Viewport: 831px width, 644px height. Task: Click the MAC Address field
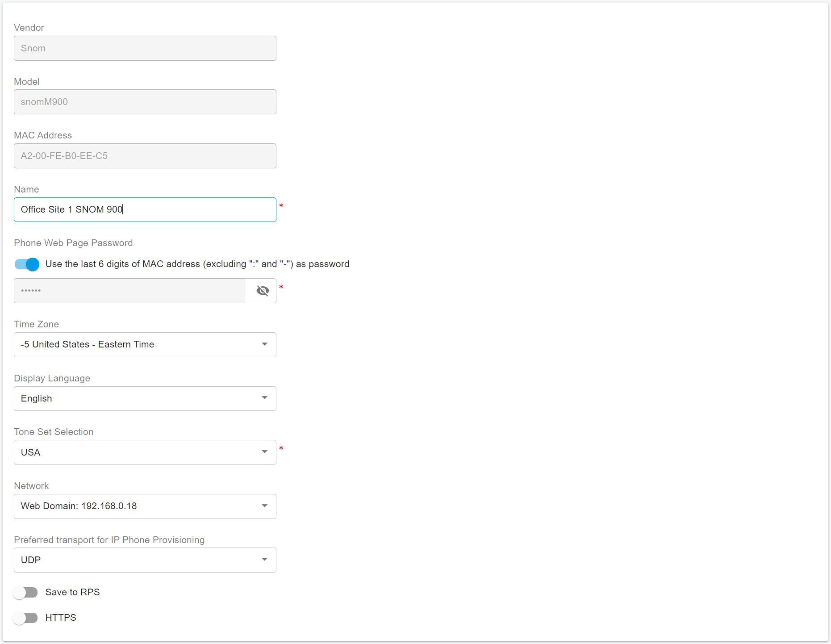click(145, 156)
